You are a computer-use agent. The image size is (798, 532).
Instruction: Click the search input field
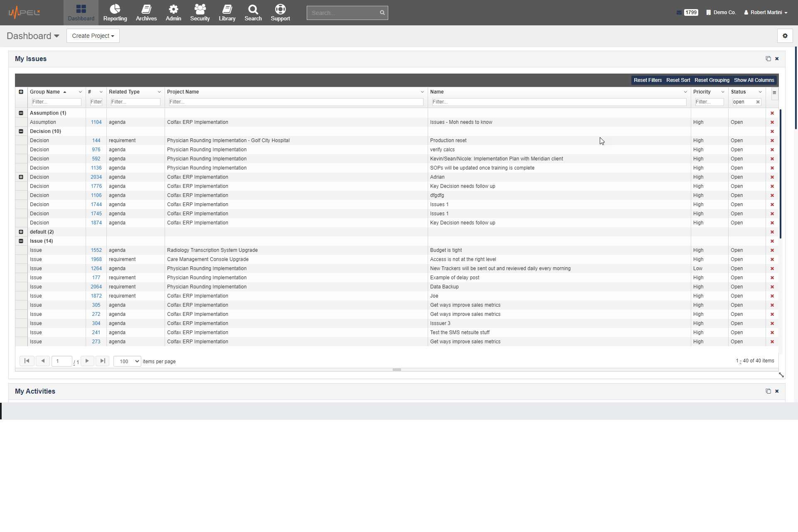coord(344,12)
